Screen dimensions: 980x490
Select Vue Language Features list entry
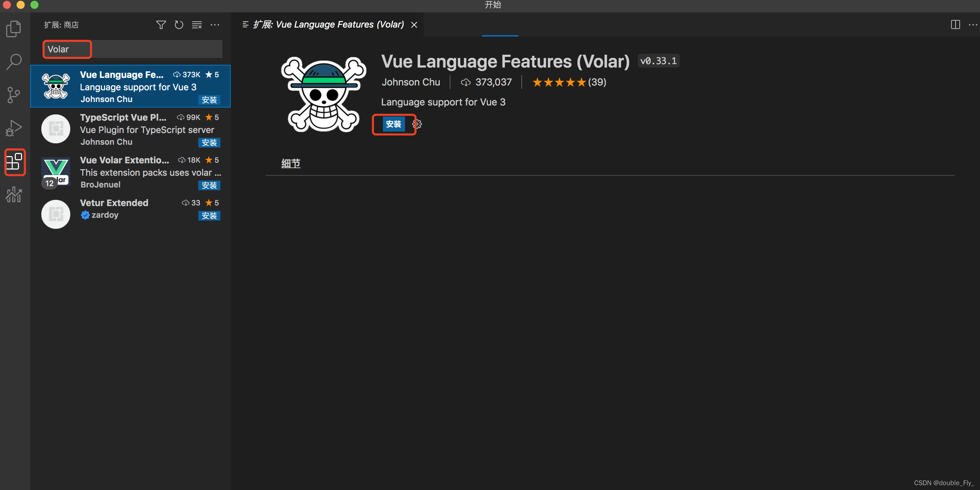131,86
